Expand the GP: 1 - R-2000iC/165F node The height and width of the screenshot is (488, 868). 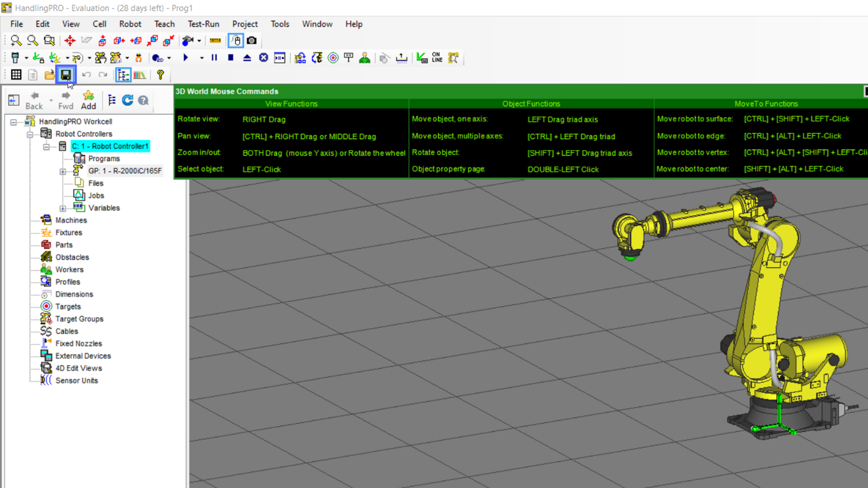tap(63, 171)
